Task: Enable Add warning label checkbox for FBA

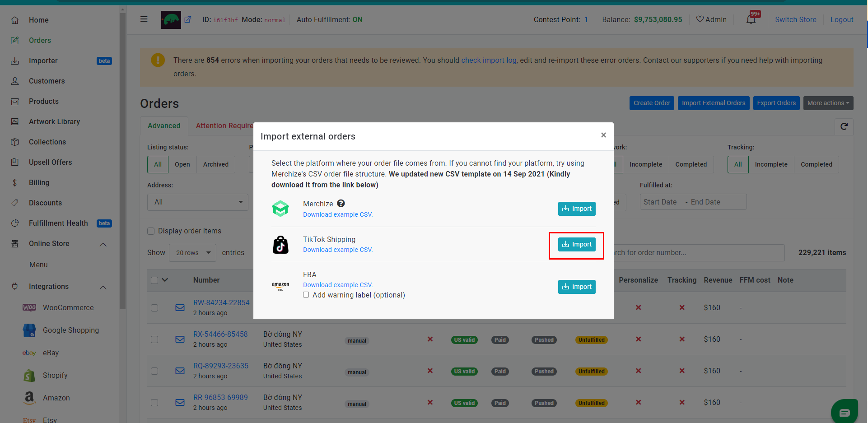Action: (x=306, y=295)
